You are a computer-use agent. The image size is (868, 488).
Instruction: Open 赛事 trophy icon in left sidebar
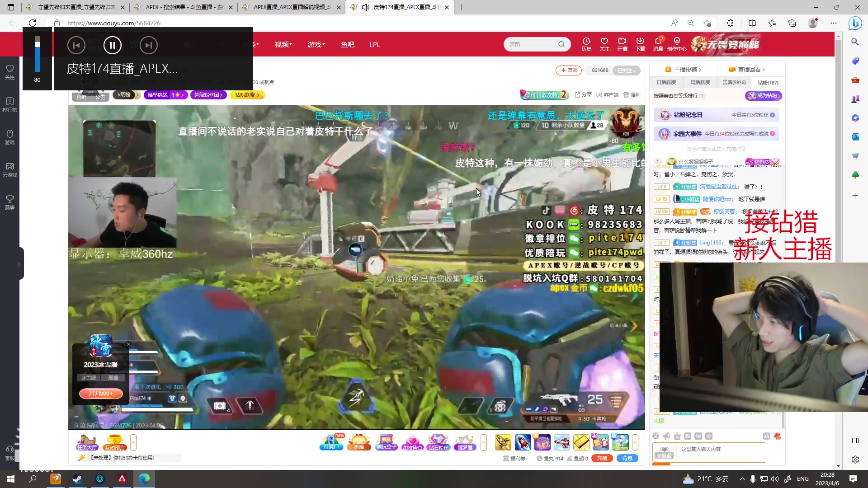(9, 202)
